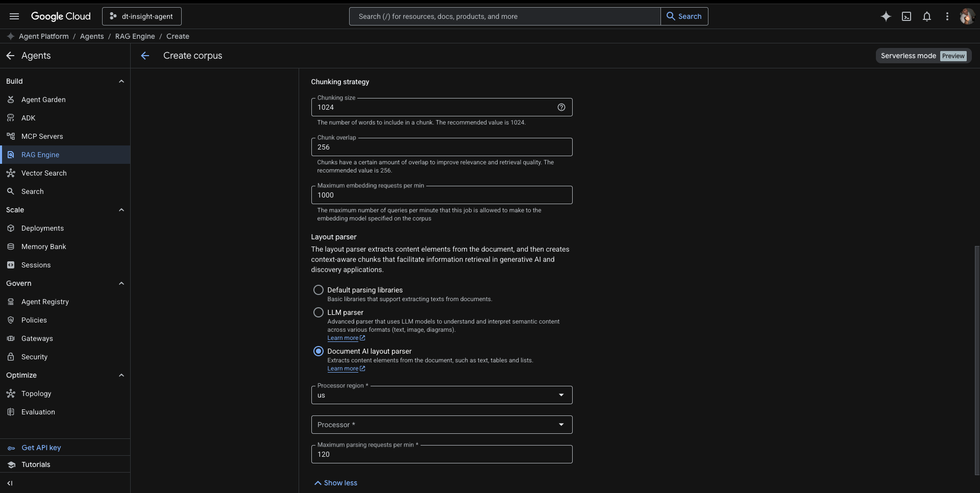This screenshot has width=980, height=493.
Task: Open the user account avatar
Action: pos(967,16)
